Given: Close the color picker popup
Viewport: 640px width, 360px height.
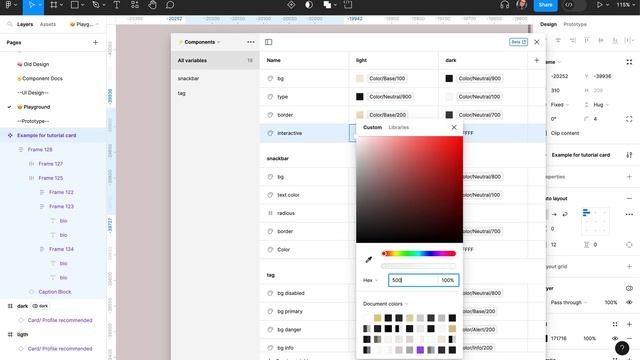Looking at the screenshot, I should pos(454,127).
